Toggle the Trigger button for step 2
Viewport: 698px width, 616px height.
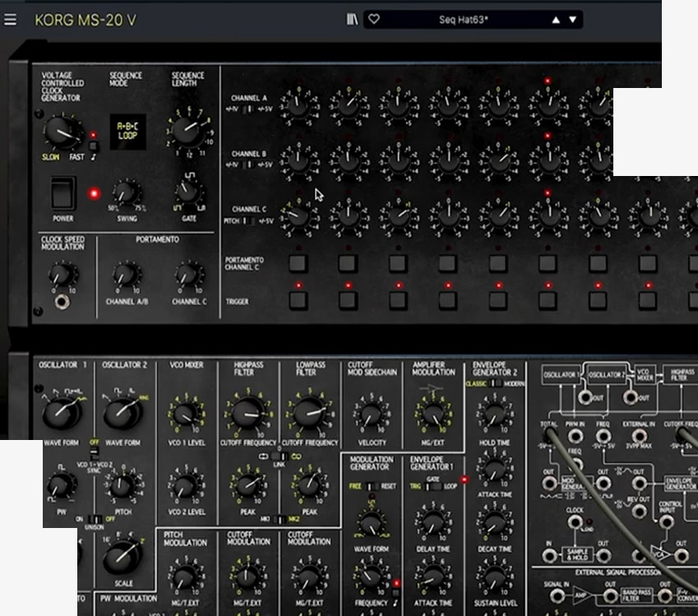(x=348, y=300)
